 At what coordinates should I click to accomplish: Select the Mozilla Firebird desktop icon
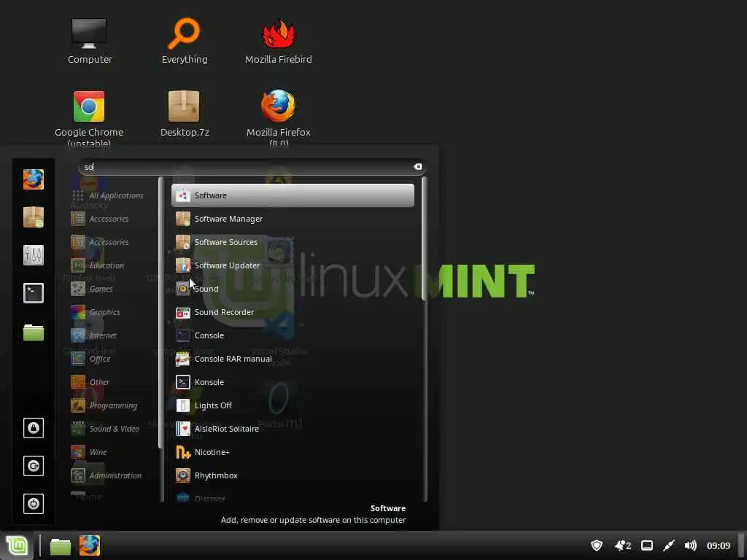point(279,41)
